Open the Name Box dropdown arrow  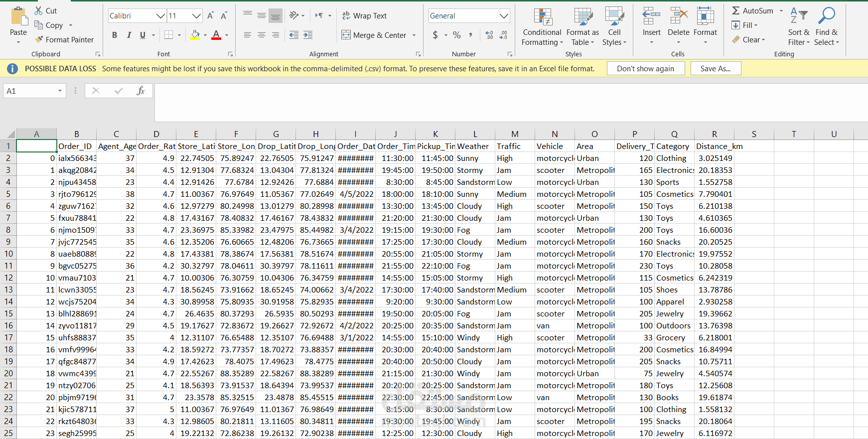coord(60,91)
